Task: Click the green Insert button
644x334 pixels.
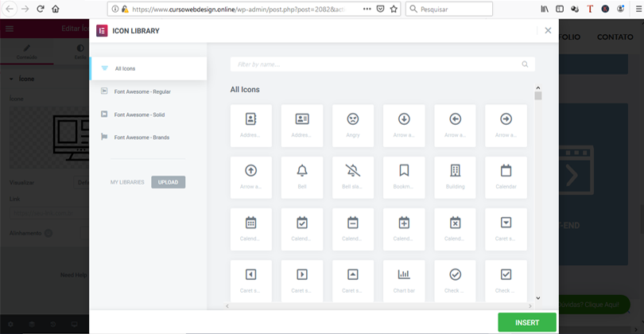Action: [527, 323]
